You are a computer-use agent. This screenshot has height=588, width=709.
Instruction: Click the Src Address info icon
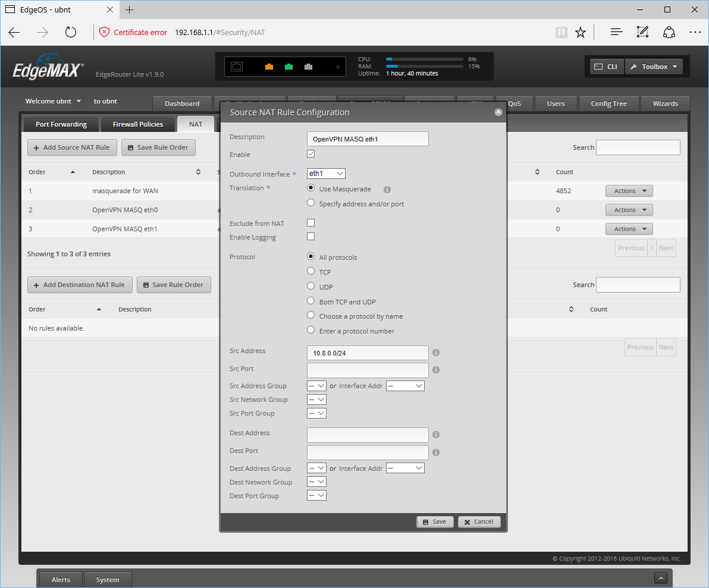point(435,353)
